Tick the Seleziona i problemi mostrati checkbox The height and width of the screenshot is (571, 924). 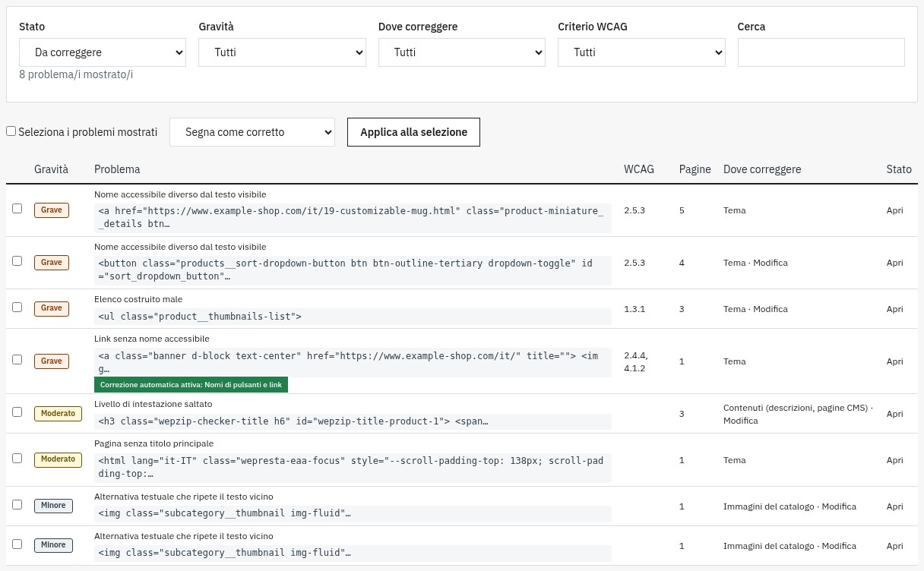pyautogui.click(x=11, y=131)
